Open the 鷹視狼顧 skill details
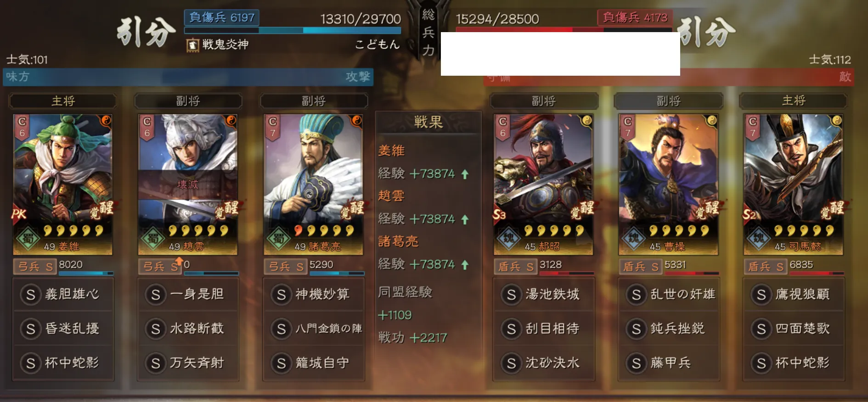 click(794, 294)
